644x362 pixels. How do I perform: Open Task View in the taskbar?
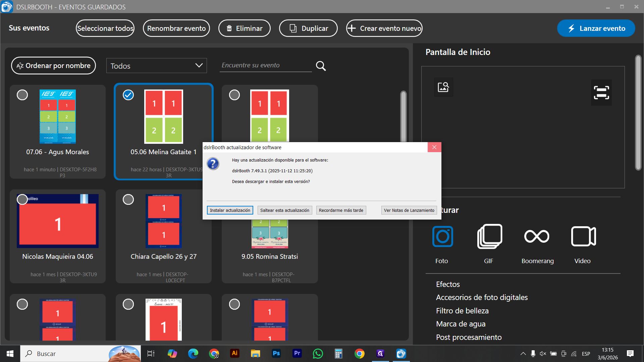click(x=151, y=354)
